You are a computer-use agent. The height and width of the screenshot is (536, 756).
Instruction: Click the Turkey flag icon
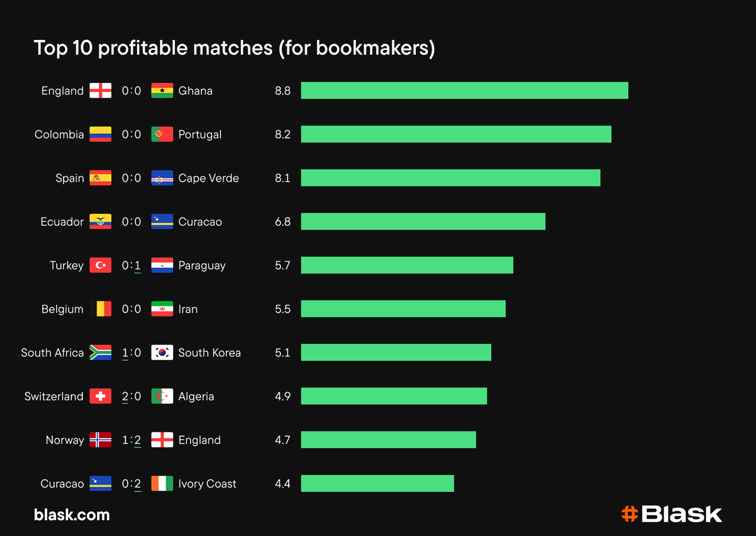pyautogui.click(x=100, y=265)
